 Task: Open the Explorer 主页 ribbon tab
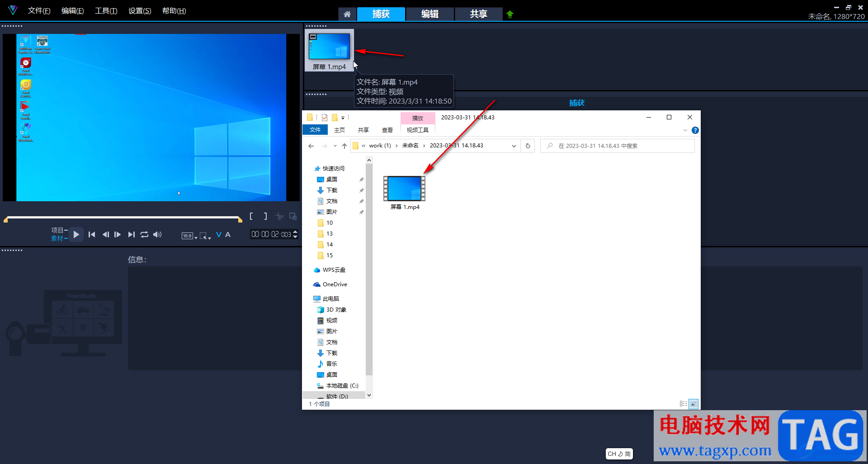pos(340,130)
